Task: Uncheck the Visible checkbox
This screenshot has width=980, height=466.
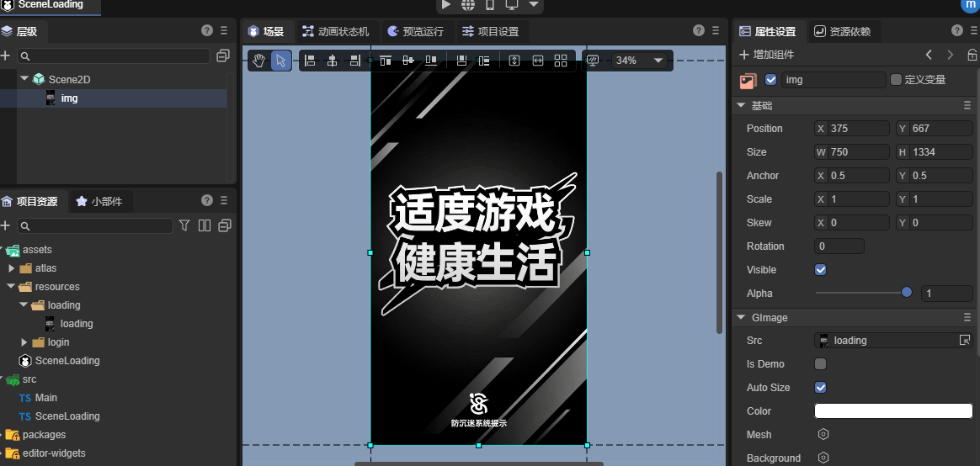Action: coord(821,270)
